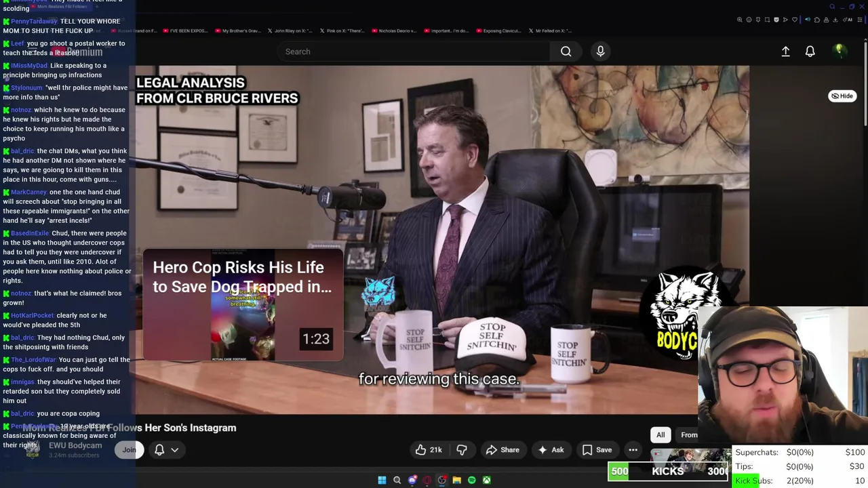Expand the notification preference chevron
868x488 pixels.
click(x=174, y=450)
